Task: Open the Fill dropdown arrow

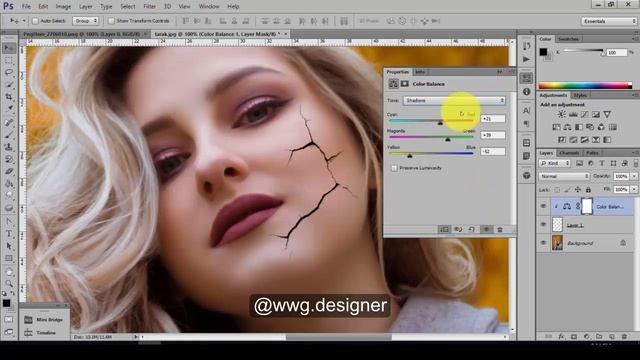Action: tap(634, 189)
